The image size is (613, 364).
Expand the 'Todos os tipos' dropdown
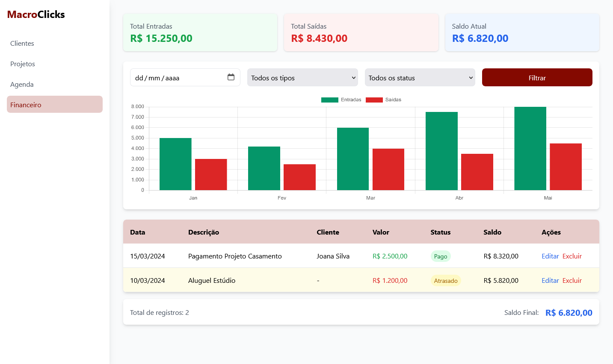pyautogui.click(x=302, y=78)
